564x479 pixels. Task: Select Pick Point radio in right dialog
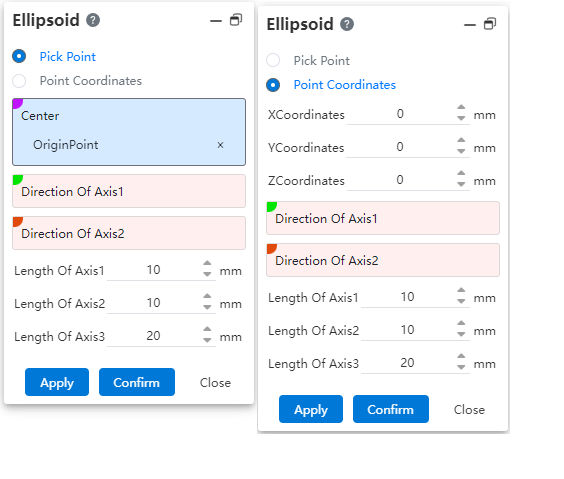click(x=273, y=60)
